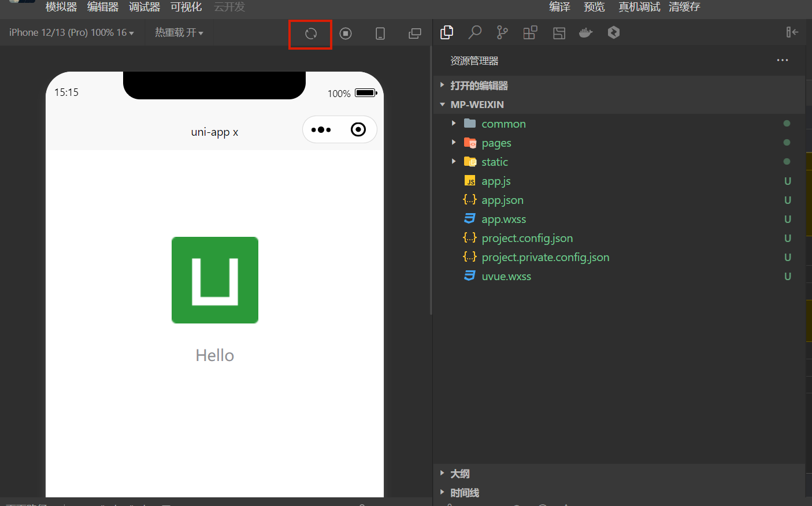Tap the mini program three-dots capsule button
This screenshot has width=812, height=506.
tap(321, 129)
